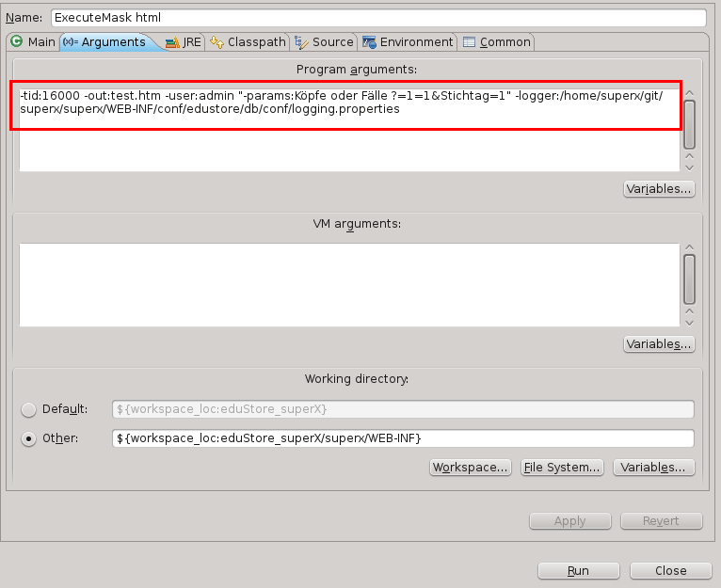Open the Classpath tab
This screenshot has height=588, width=721.
(x=248, y=41)
